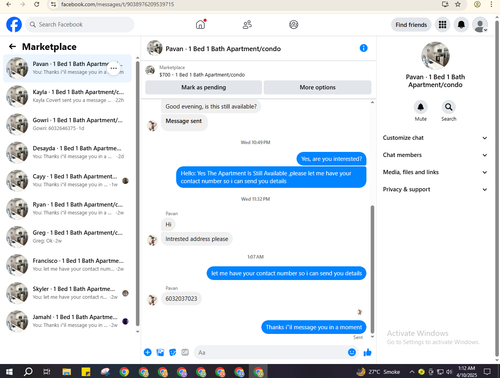The width and height of the screenshot is (500, 378).
Task: Click the phone number message 6032037023
Action: pyautogui.click(x=181, y=298)
